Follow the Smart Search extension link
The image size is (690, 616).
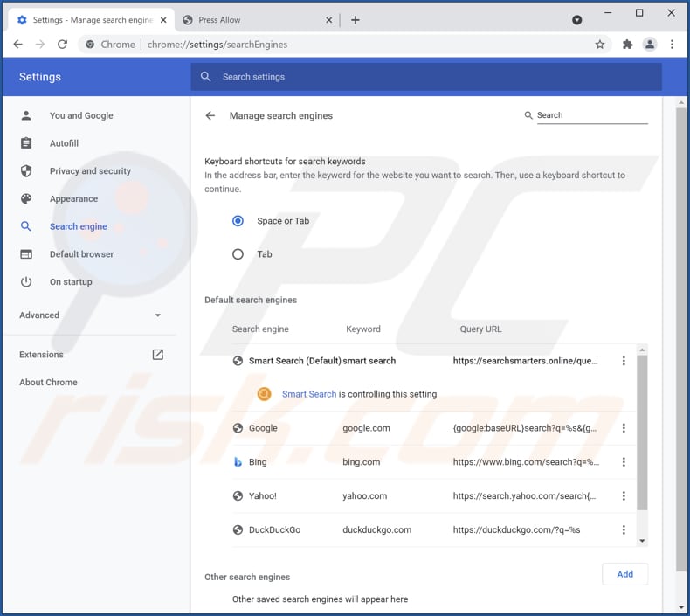coord(309,394)
